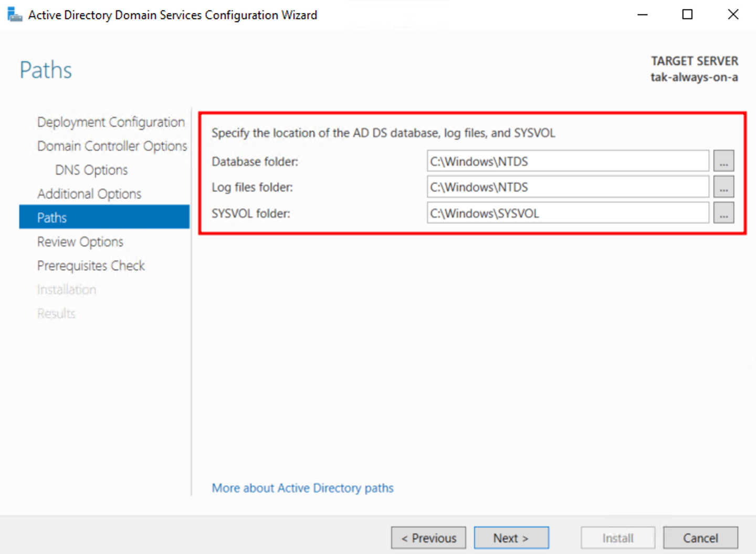
Task: Click the Log files folder label
Action: 252,187
